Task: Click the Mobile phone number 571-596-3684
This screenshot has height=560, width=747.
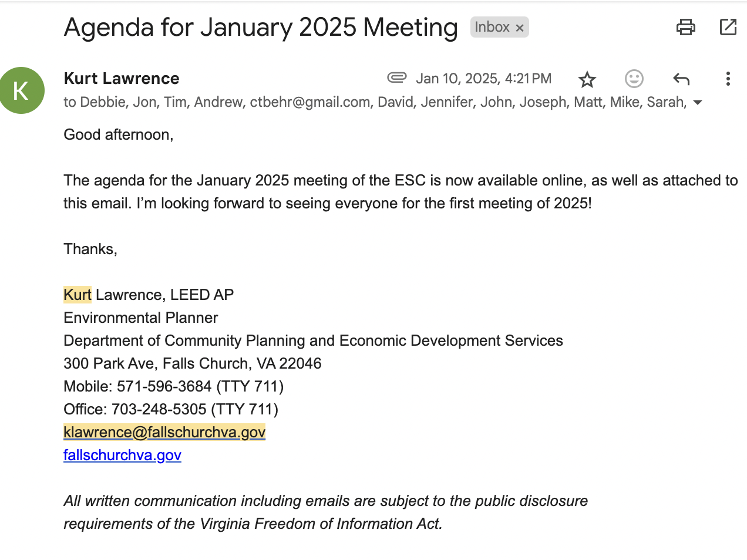Action: (x=164, y=387)
